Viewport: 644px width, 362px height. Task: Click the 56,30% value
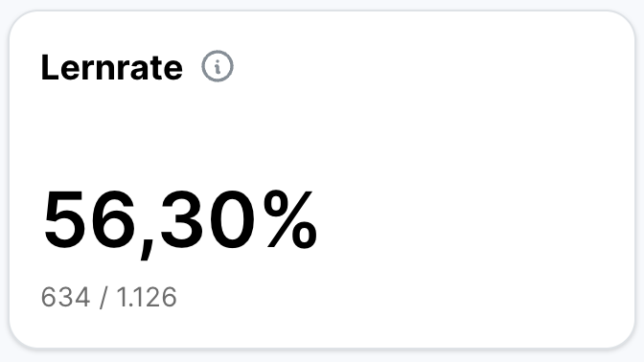180,221
